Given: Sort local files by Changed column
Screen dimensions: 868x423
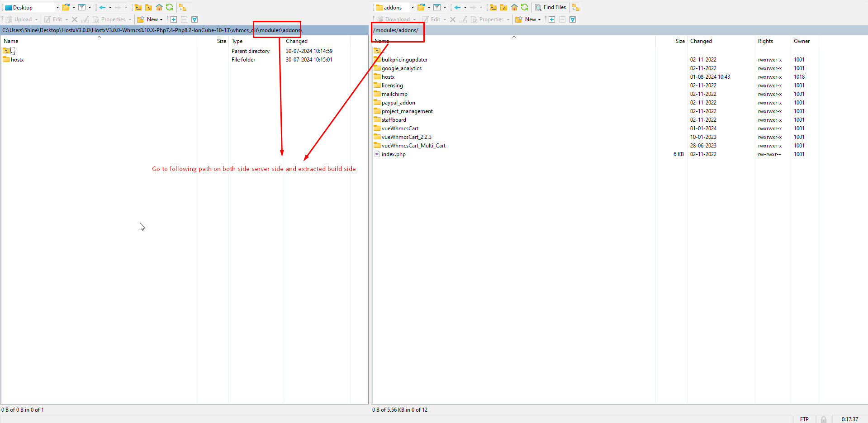Looking at the screenshot, I should (296, 41).
